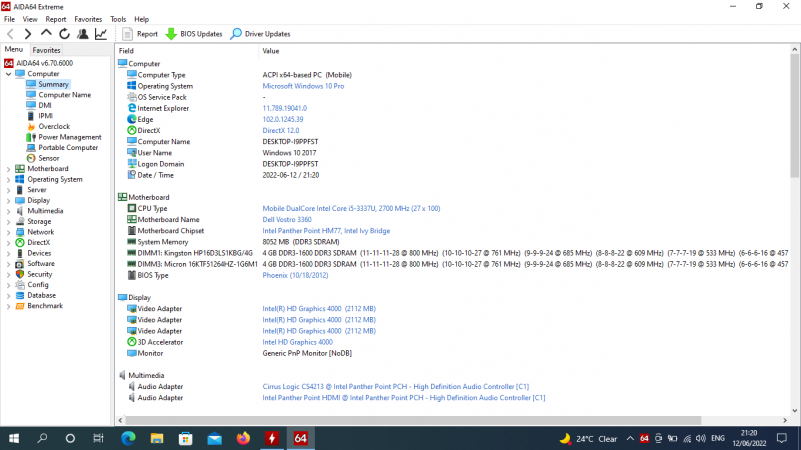The height and width of the screenshot is (450, 801).
Task: Select the Database tree item
Action: coord(41,295)
